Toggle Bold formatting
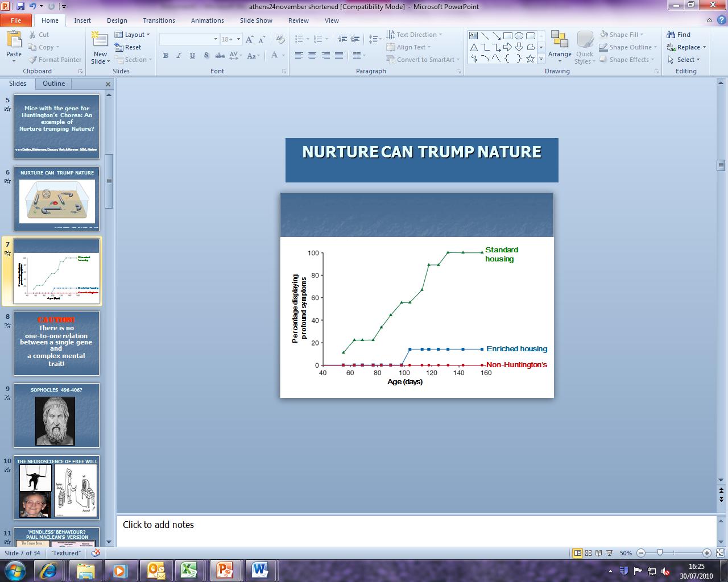This screenshot has height=582, width=728. 166,56
